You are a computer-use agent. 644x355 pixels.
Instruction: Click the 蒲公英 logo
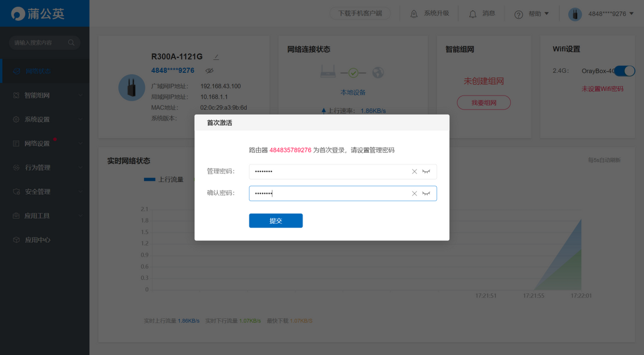click(x=38, y=13)
